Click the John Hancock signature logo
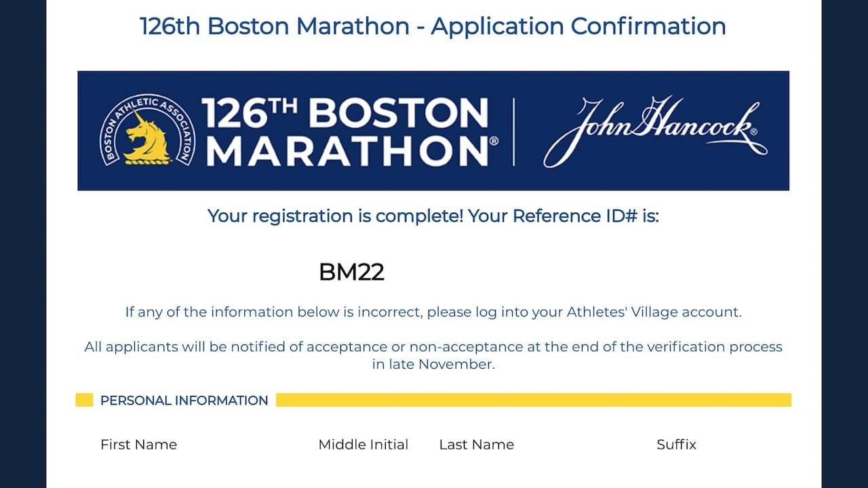The width and height of the screenshot is (868, 488). click(655, 131)
